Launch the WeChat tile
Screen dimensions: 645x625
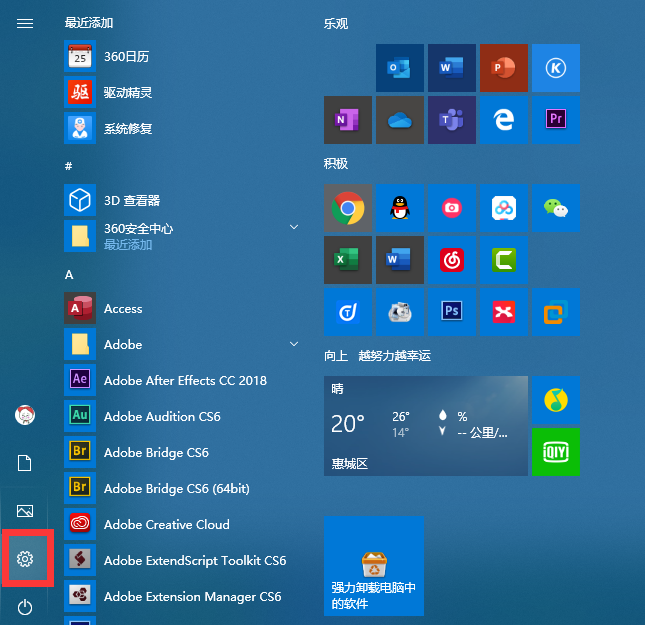pos(555,208)
